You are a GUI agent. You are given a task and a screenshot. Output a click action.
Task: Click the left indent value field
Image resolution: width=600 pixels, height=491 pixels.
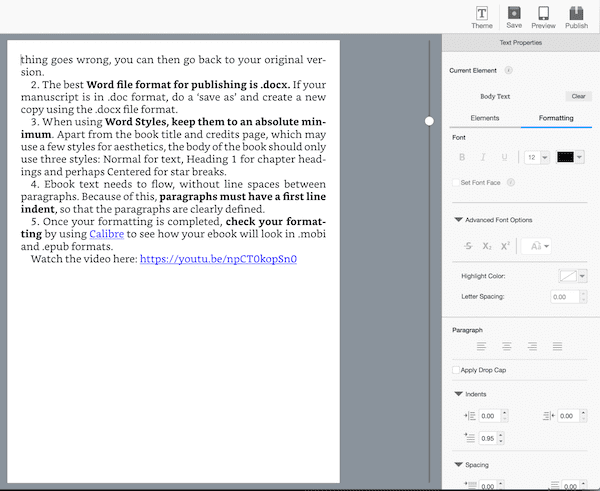coord(490,416)
